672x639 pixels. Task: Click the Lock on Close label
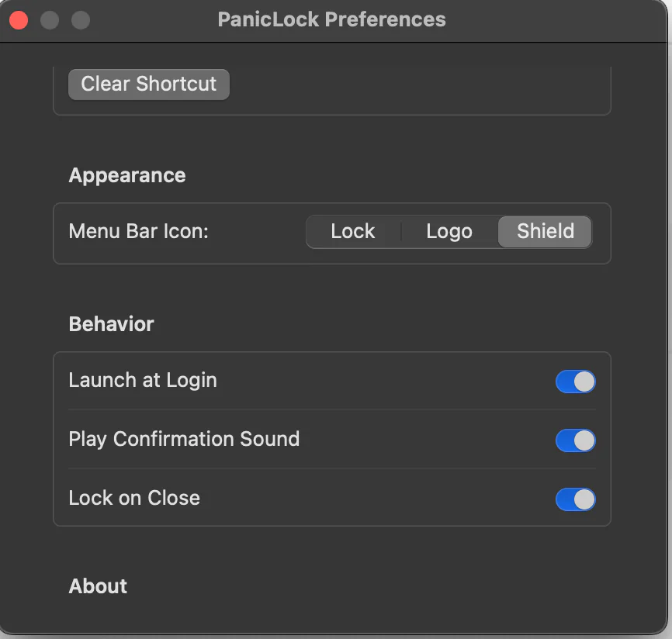133,499
